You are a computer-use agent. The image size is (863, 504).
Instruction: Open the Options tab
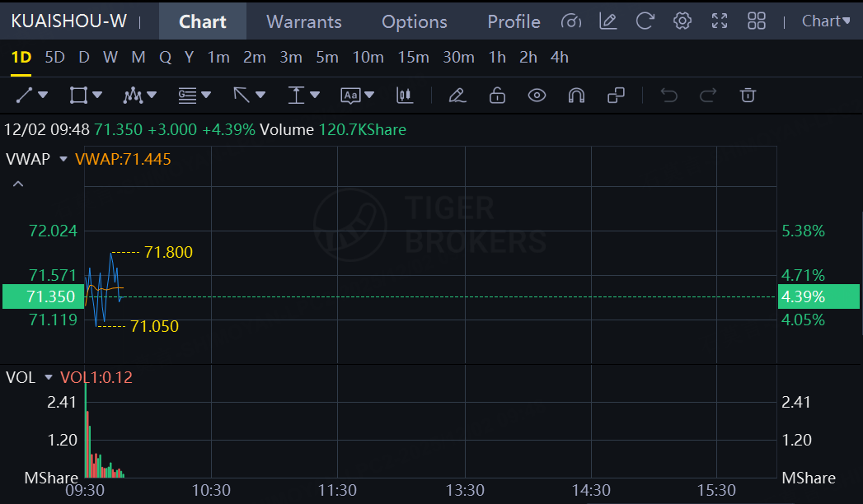[414, 21]
